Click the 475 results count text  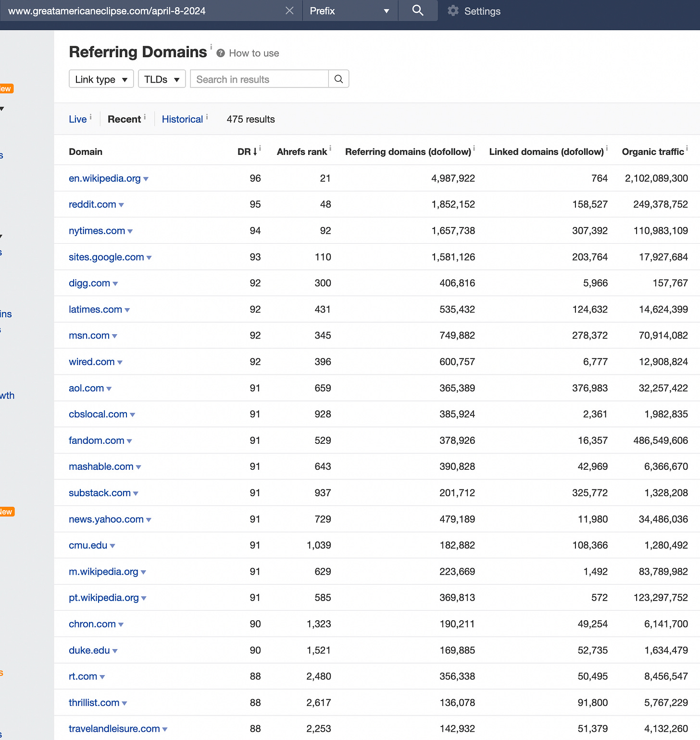[250, 119]
